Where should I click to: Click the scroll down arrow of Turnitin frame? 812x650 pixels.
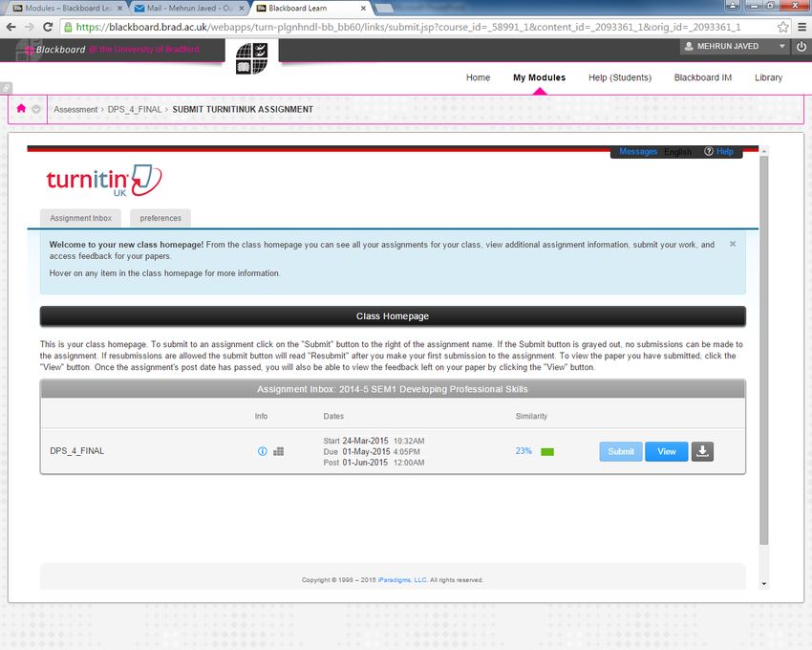(x=764, y=584)
